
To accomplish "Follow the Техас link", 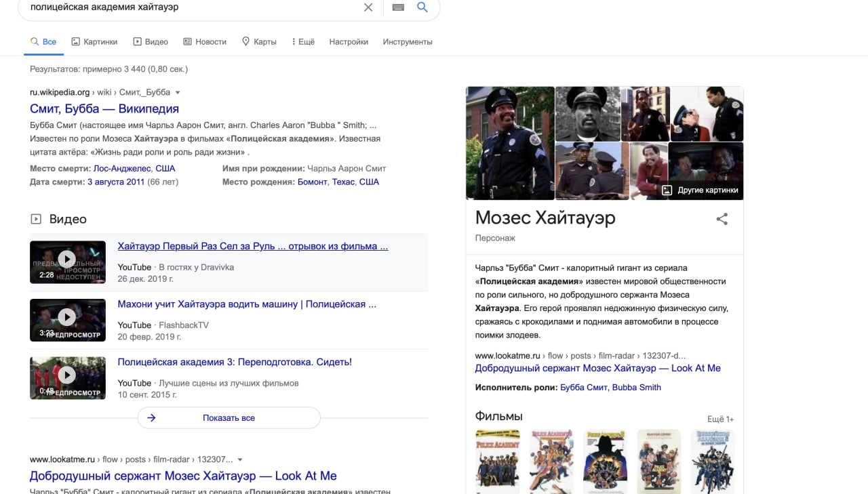I will (343, 182).
